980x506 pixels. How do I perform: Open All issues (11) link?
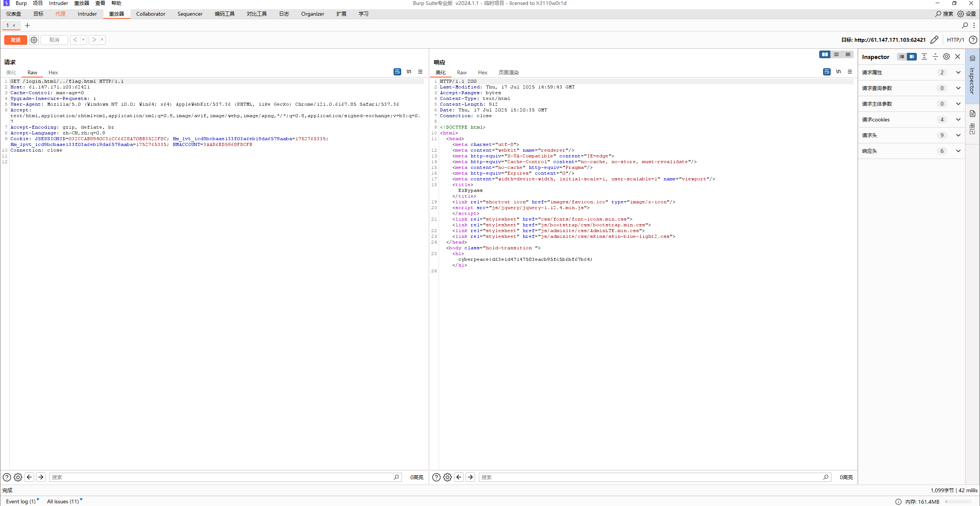(63, 501)
